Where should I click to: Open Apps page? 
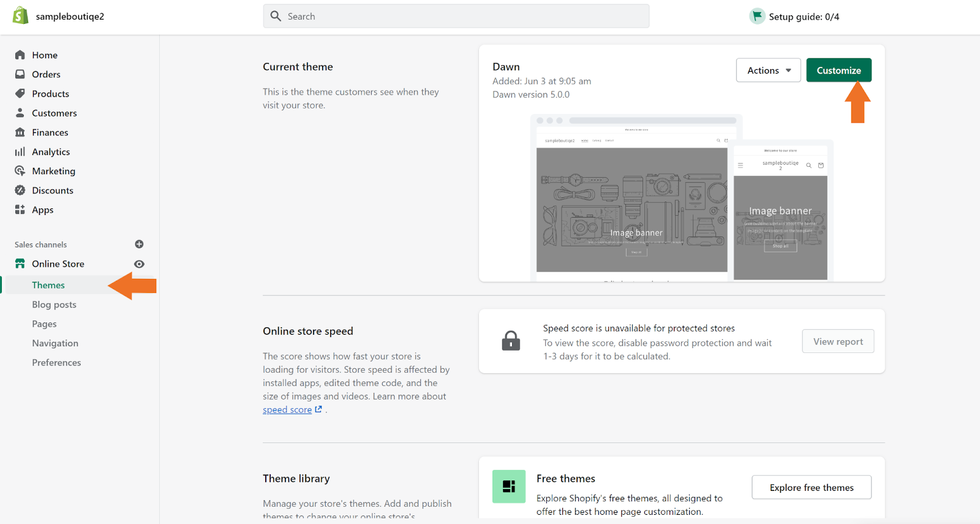(x=43, y=210)
